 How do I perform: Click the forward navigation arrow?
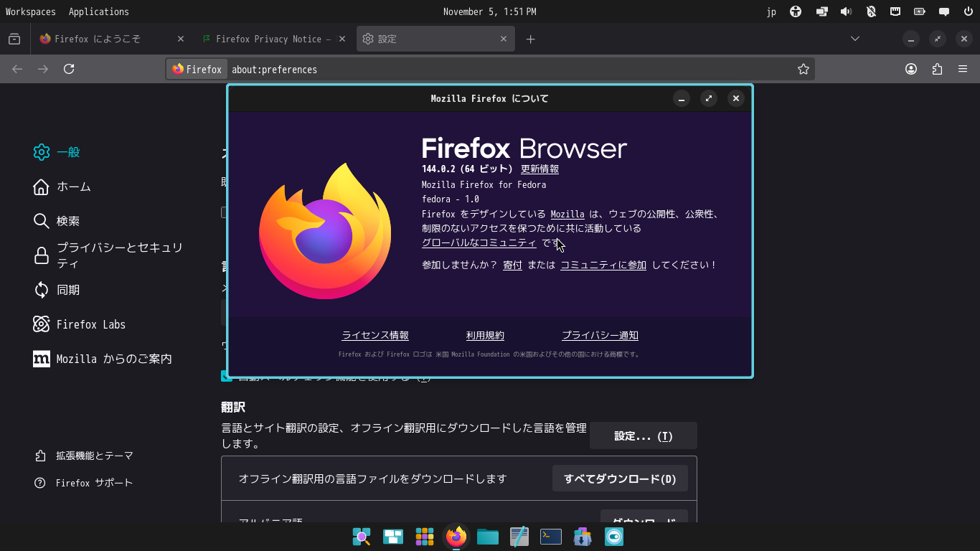coord(43,69)
